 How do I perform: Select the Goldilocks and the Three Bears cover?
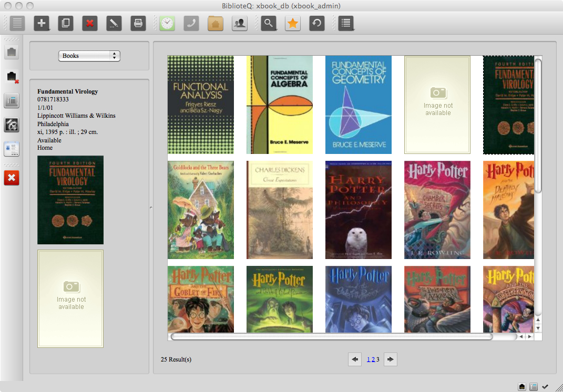(x=201, y=210)
